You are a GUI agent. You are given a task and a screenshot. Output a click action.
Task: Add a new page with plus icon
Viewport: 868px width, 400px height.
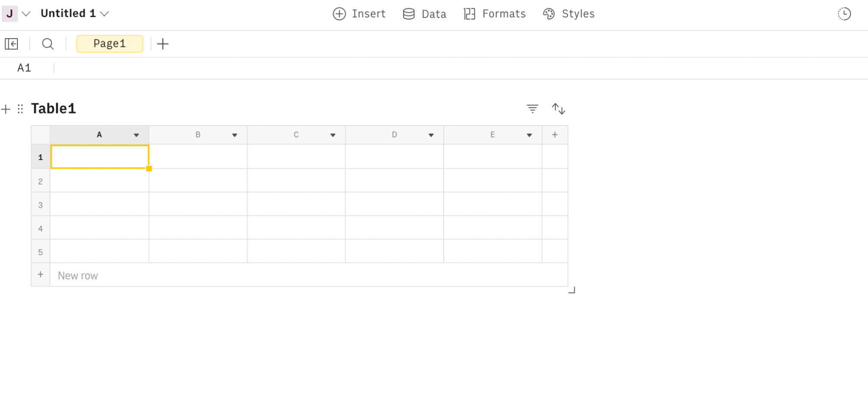(163, 44)
